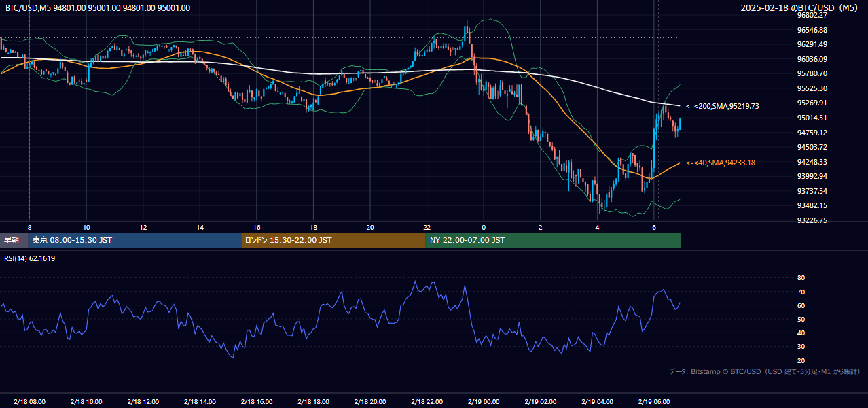Click the BTC/USD,M5 OHLC header text
The height and width of the screenshot is (408, 868).
pos(98,8)
